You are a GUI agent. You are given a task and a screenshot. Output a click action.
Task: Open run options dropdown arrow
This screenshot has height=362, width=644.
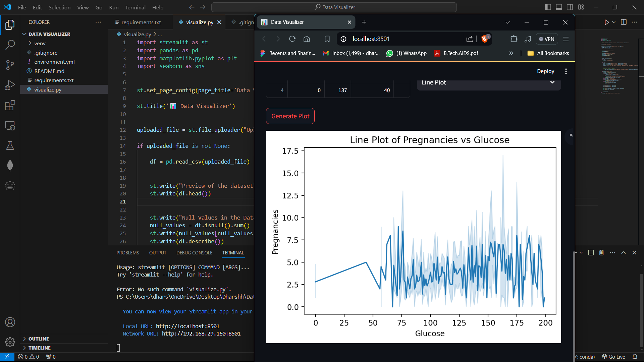[x=614, y=22]
